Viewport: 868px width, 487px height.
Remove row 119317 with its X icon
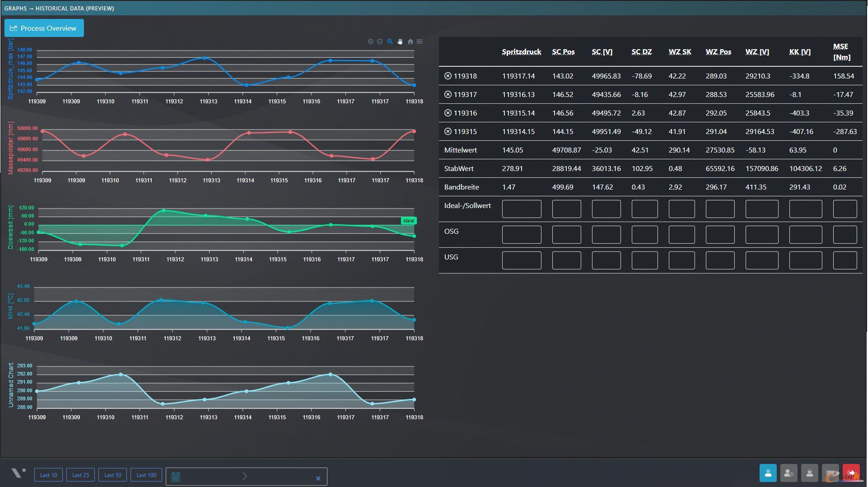coord(448,94)
